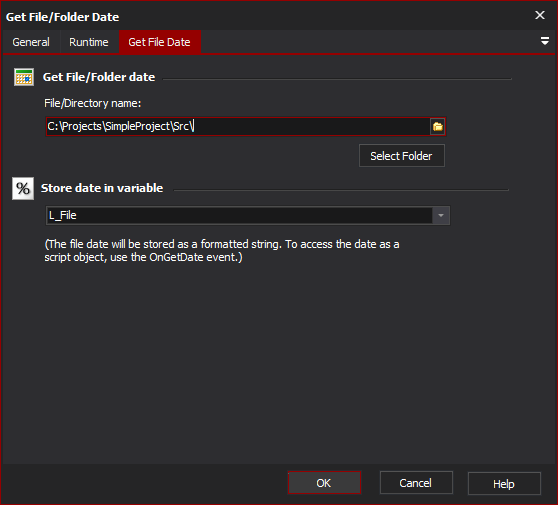Screen dimensions: 558x505
Task: Click the folder browse icon in the path field
Action: (x=437, y=126)
